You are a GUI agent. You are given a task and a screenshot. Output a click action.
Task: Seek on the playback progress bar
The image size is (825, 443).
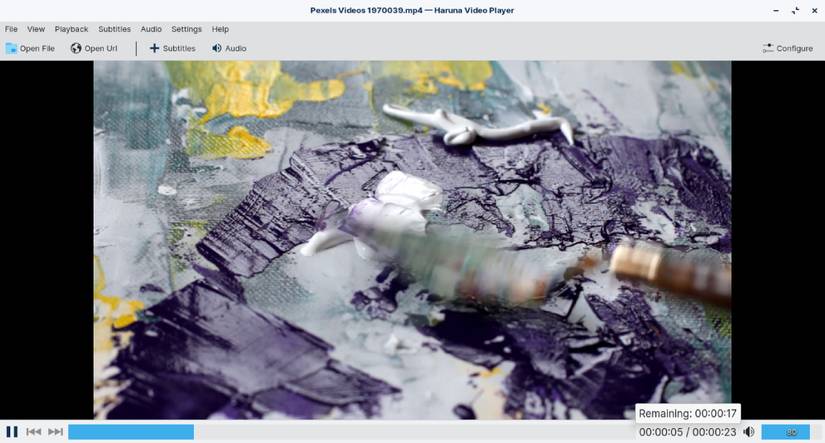(349, 432)
